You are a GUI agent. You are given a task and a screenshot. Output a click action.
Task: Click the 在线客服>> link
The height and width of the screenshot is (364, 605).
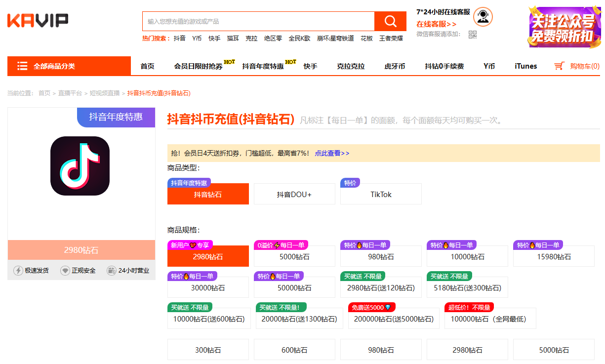[x=436, y=24]
